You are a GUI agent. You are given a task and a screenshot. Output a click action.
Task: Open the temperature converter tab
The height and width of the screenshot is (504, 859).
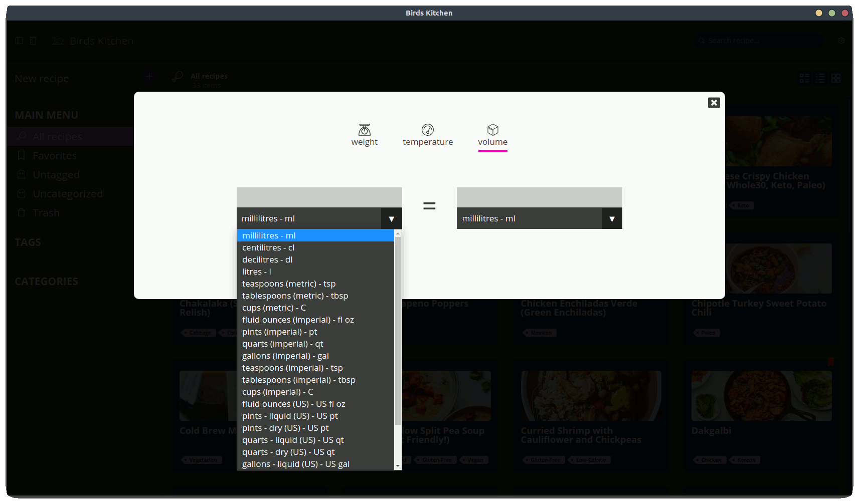click(x=428, y=135)
